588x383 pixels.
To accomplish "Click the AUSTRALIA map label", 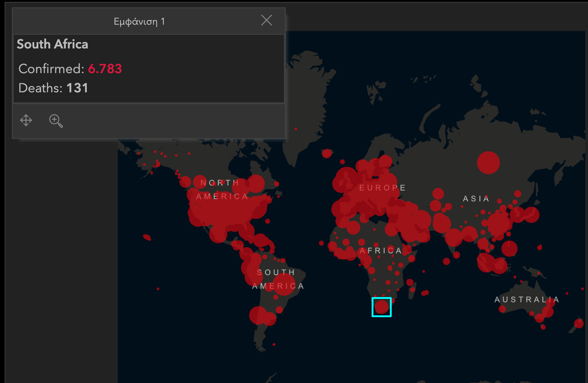I will (x=526, y=300).
